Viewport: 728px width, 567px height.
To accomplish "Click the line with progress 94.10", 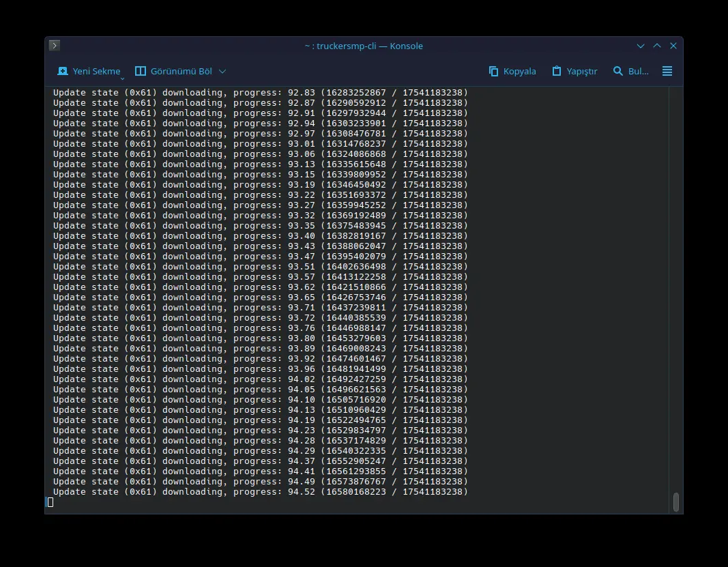I will [x=261, y=399].
